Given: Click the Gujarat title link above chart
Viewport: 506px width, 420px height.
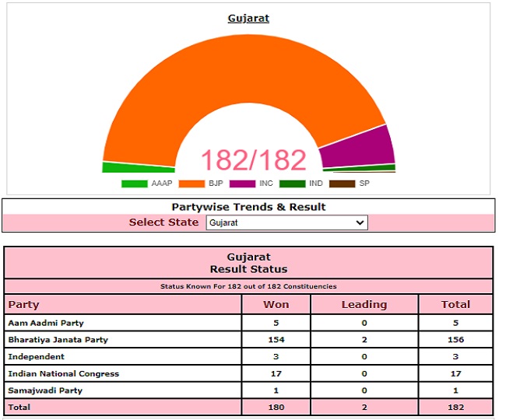Looking at the screenshot, I should coord(248,18).
